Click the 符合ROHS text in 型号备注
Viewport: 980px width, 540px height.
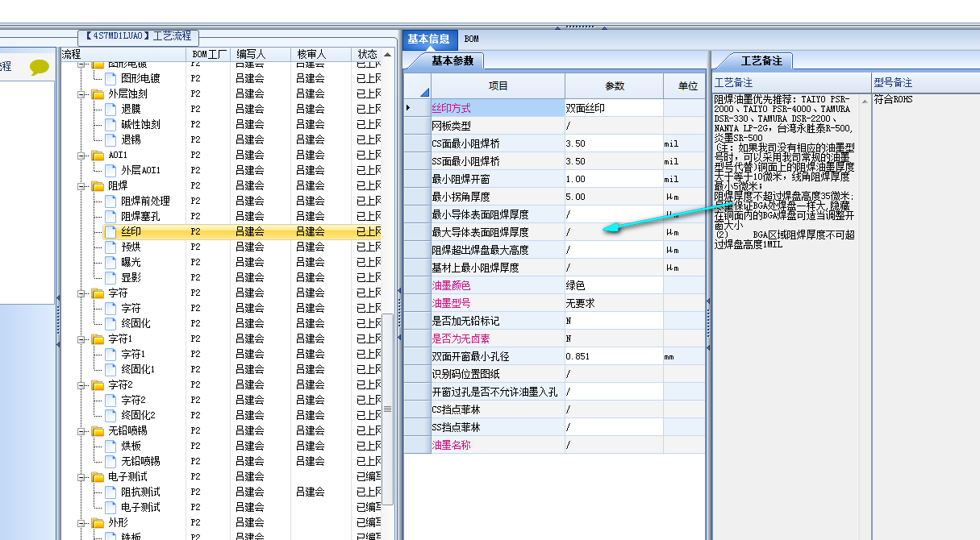894,100
